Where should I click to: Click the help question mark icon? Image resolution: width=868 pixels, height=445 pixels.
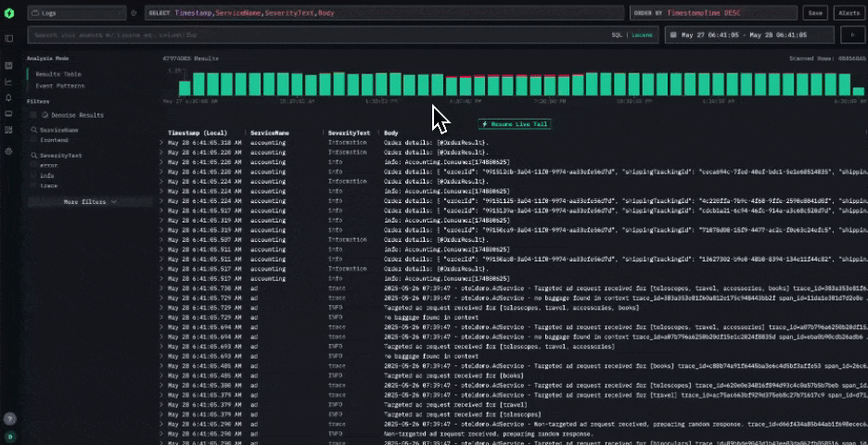(8, 419)
